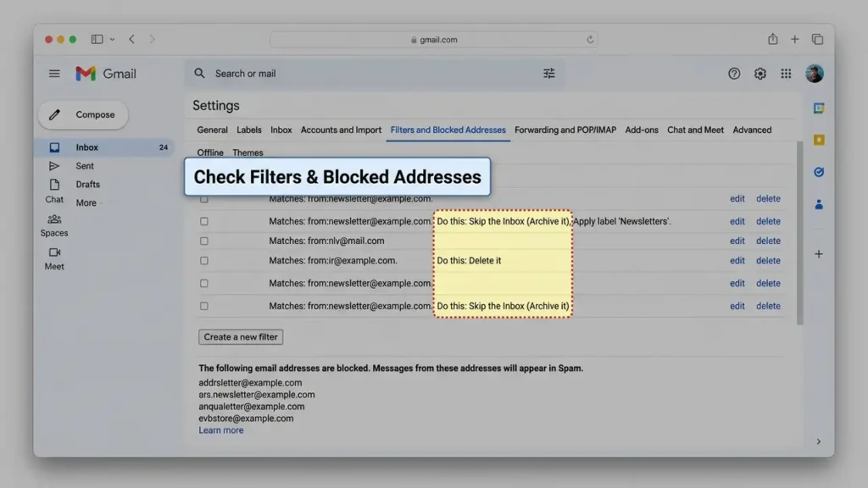Open the Accounts and Import tab
The height and width of the screenshot is (488, 868).
tap(341, 130)
